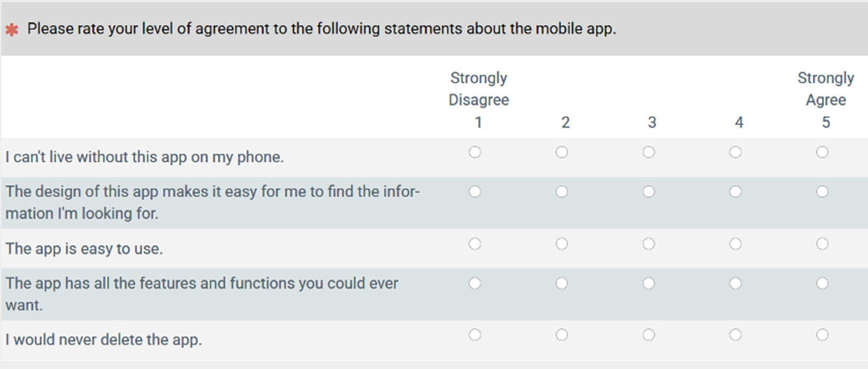This screenshot has width=868, height=369.
Task: Select 4 for "The app is easy to use"
Action: click(736, 244)
